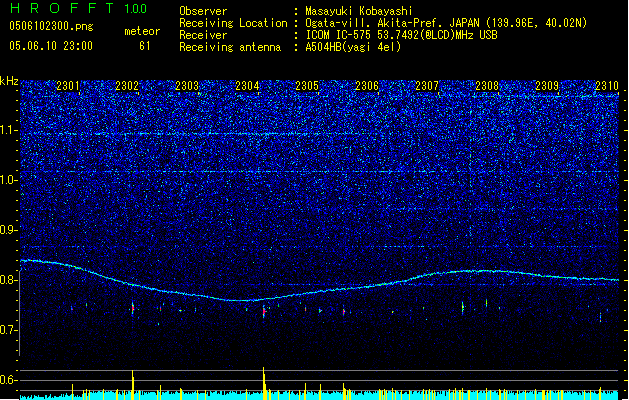Viewport: 629px width, 400px height.
Task: Click the 2306 time marker
Action: pos(367,86)
